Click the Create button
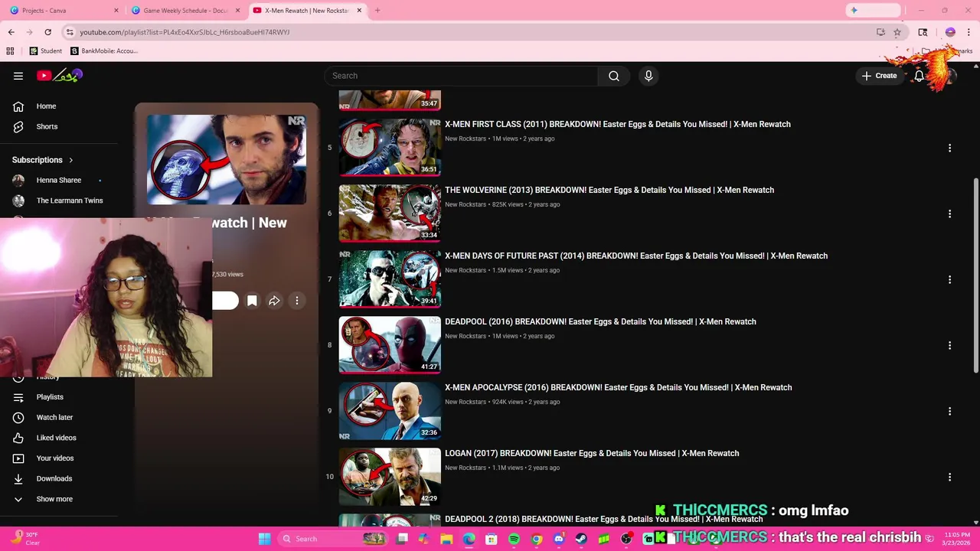 [x=879, y=76]
